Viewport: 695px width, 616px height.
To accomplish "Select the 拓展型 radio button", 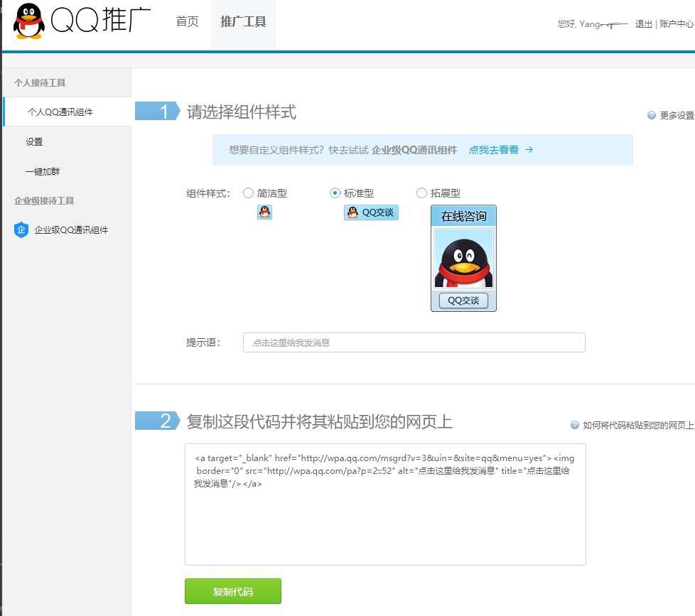I will 421,193.
